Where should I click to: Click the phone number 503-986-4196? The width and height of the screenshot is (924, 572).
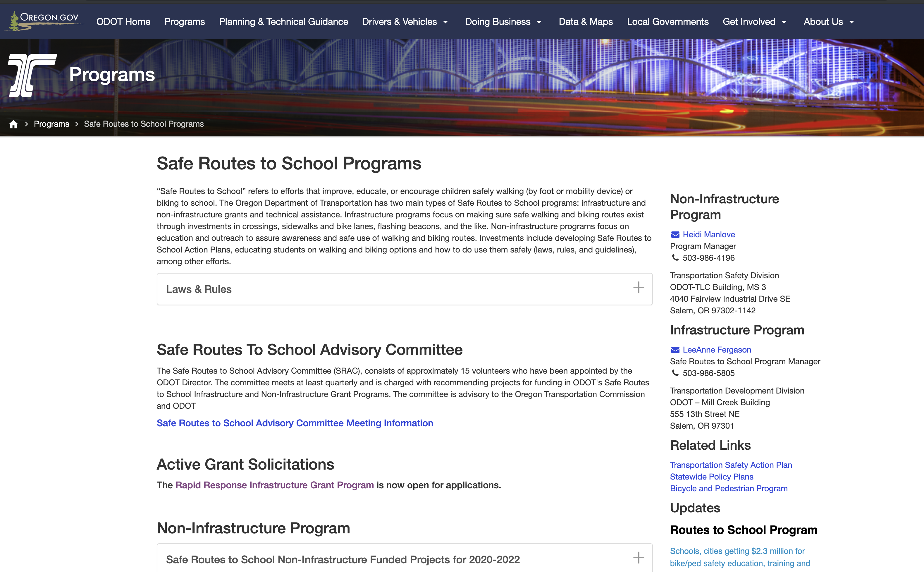[709, 258]
